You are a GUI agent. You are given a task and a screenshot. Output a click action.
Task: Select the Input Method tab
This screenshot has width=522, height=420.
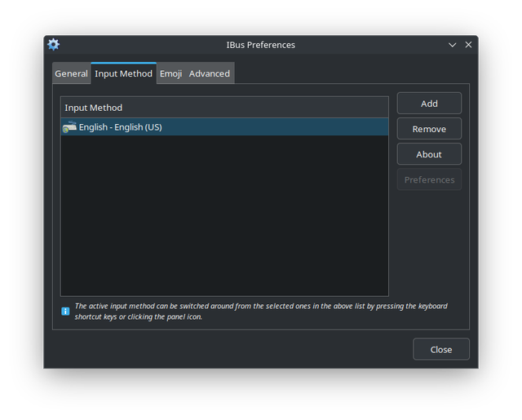click(123, 73)
